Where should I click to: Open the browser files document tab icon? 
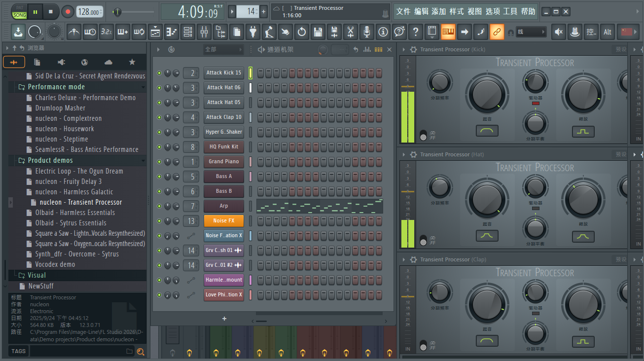(37, 62)
